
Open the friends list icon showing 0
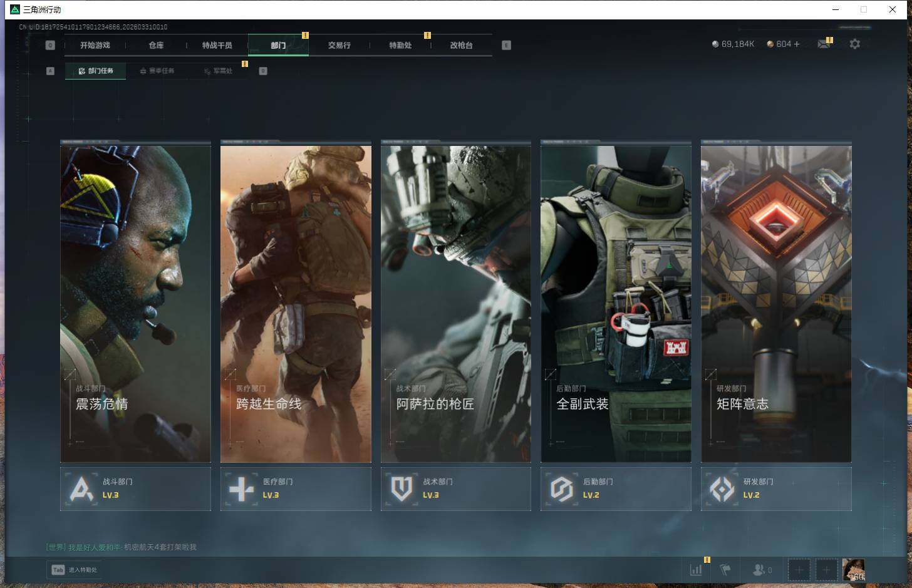tap(762, 569)
